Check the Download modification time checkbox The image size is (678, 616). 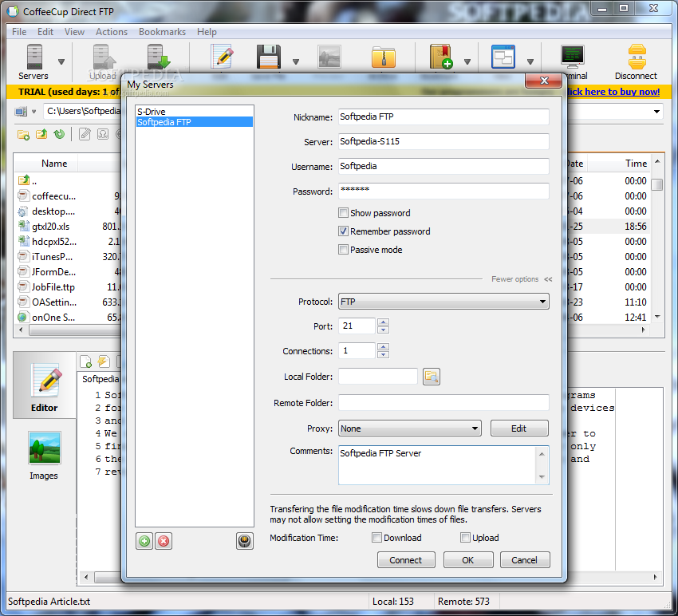point(376,537)
